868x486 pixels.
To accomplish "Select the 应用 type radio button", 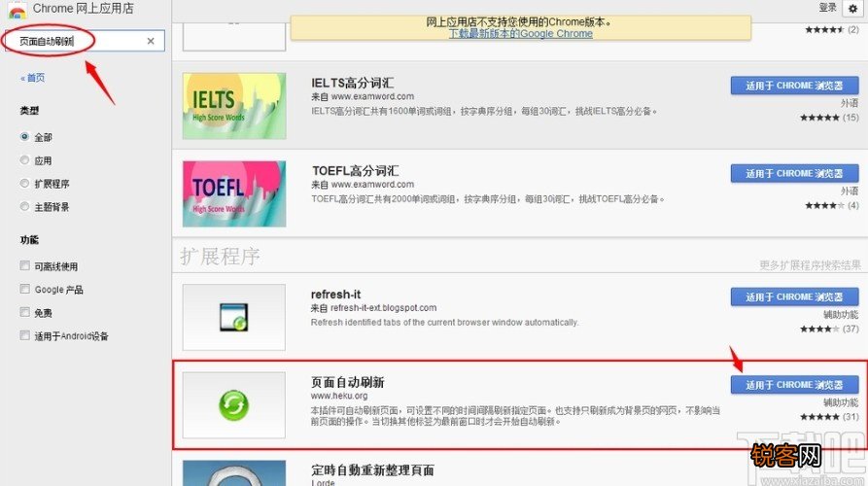I will point(24,160).
